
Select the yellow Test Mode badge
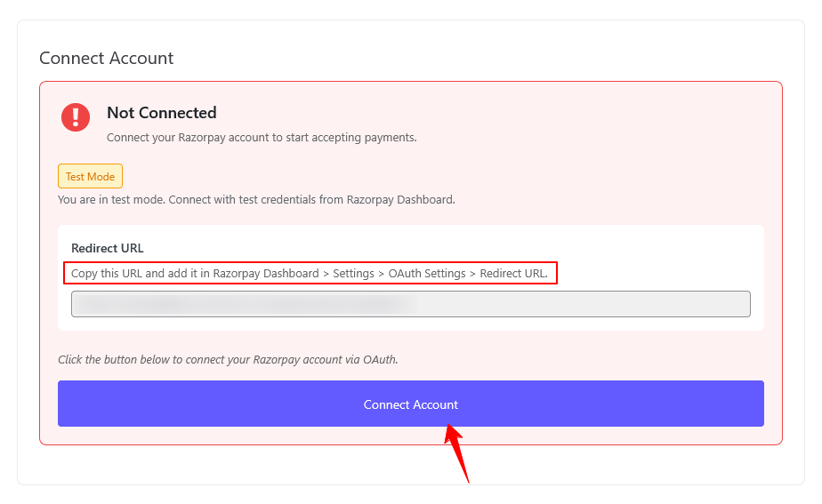pos(90,177)
